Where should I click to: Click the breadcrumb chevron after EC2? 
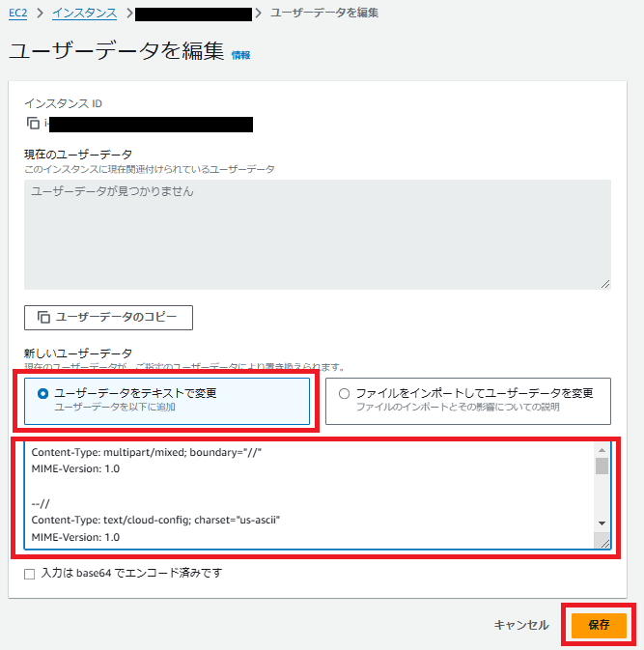tap(40, 14)
